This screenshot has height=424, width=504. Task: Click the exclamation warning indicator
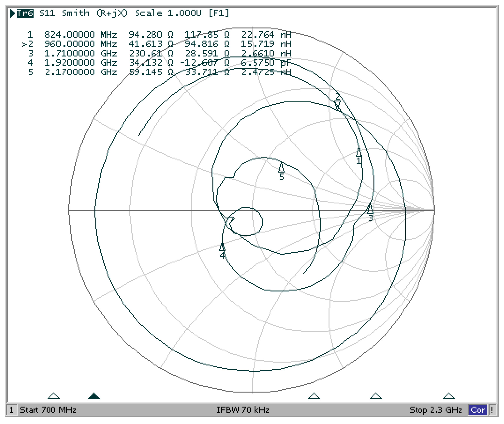(492, 410)
